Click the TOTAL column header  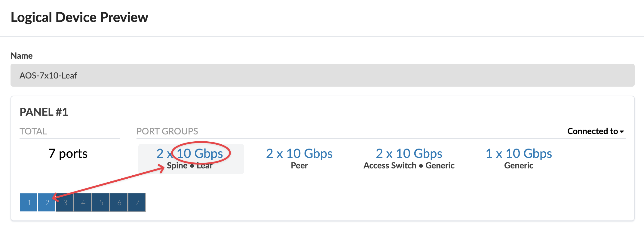33,131
